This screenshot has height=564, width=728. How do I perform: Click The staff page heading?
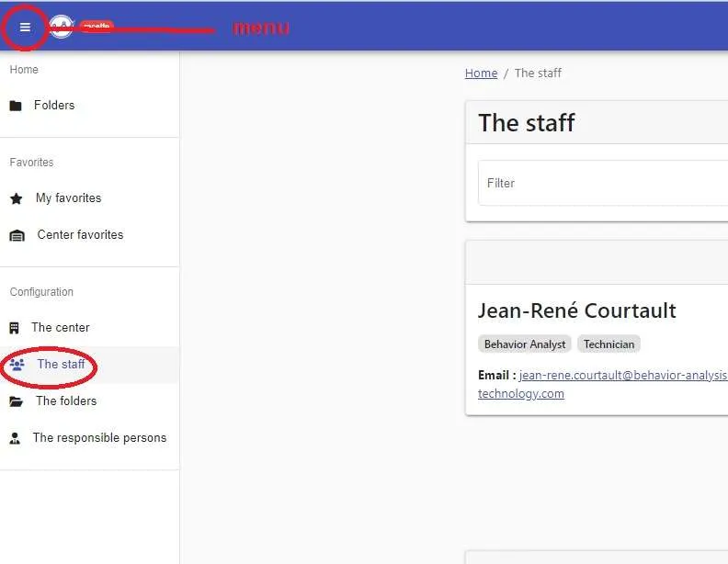point(527,123)
